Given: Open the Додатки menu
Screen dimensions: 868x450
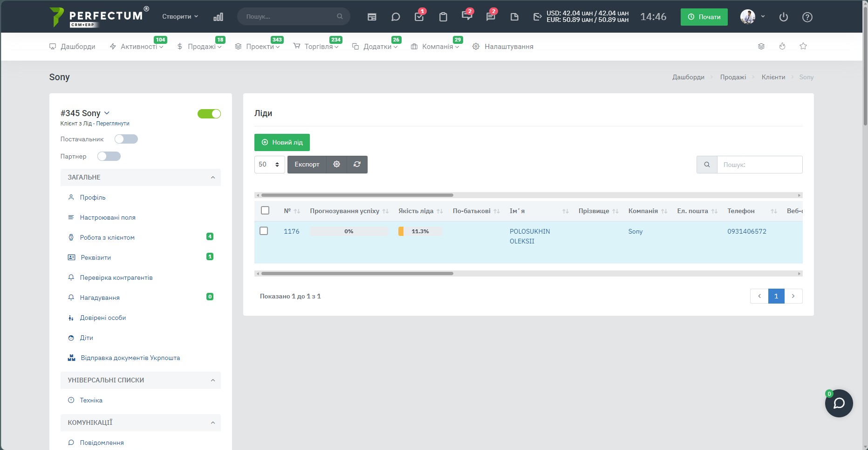Looking at the screenshot, I should pyautogui.click(x=375, y=47).
